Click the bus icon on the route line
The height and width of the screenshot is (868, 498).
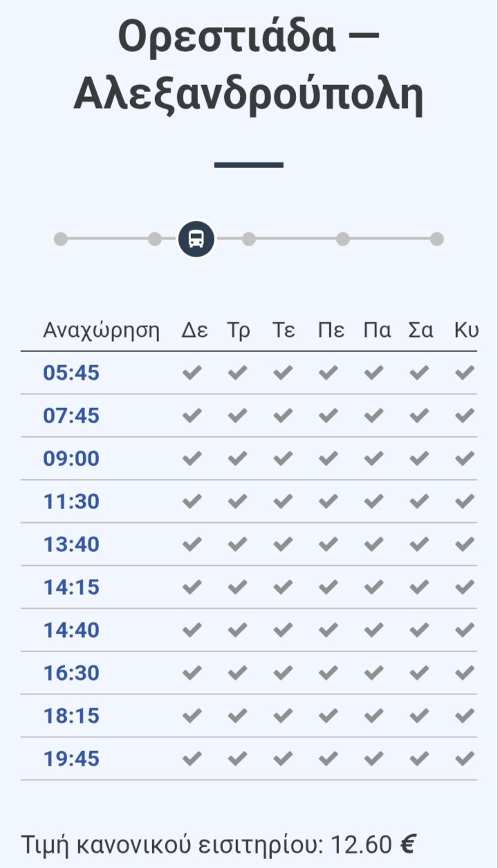[x=196, y=239]
